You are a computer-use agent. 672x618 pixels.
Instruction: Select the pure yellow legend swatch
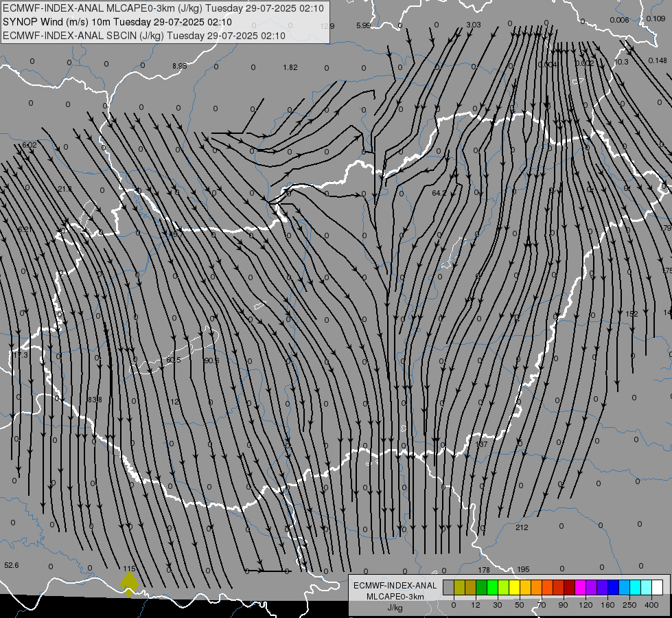click(514, 587)
